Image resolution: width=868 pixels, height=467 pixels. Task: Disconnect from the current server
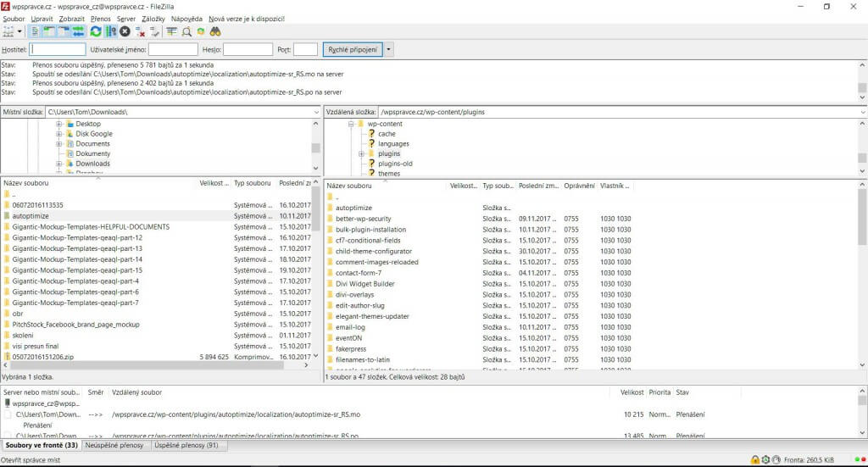click(x=140, y=31)
